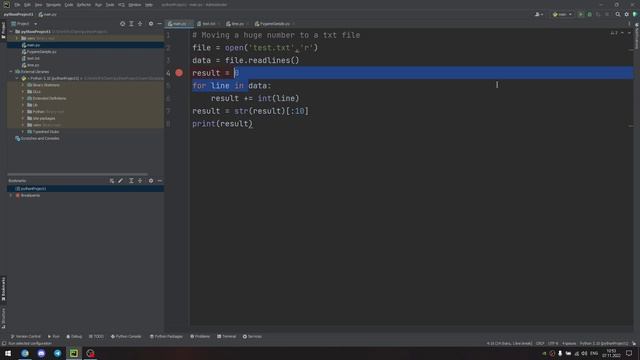Hide the Project panel with minus icon
This screenshot has height=360, width=640.
pyautogui.click(x=160, y=24)
